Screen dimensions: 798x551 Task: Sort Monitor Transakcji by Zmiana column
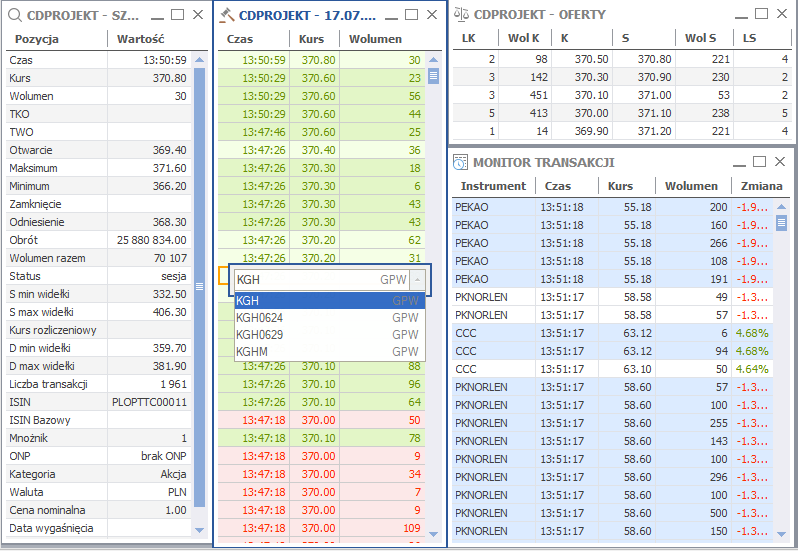(x=761, y=186)
